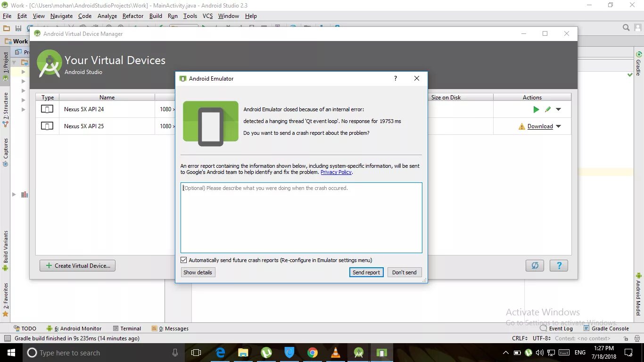Click the green checkmark analysis indicator in the editor
644x362 pixels.
tap(630, 74)
